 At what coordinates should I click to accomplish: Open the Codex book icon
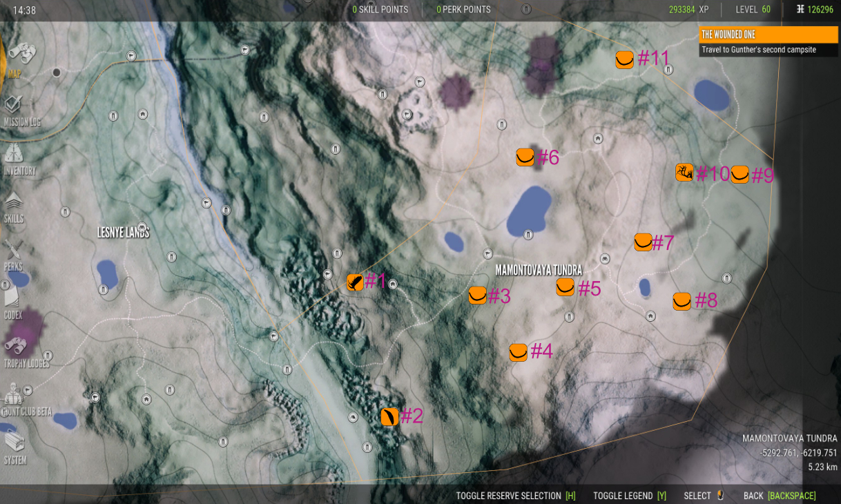pos(12,297)
